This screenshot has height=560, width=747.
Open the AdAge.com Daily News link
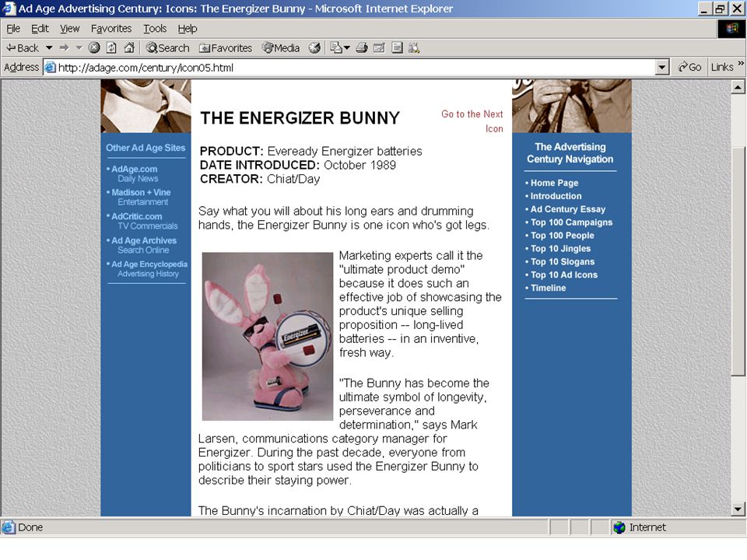135,173
